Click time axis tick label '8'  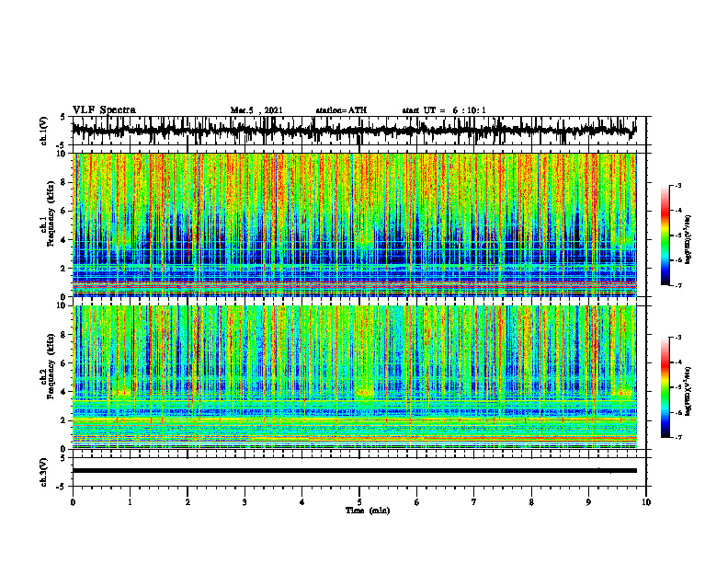pos(531,502)
